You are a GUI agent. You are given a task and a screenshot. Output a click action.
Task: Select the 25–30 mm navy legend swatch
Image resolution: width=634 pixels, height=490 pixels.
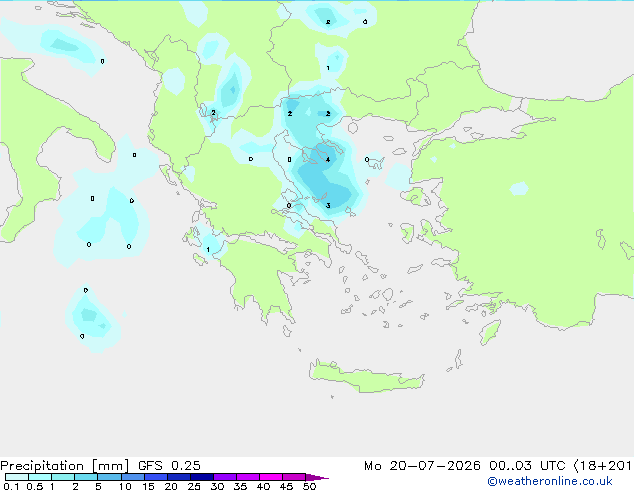(202, 477)
